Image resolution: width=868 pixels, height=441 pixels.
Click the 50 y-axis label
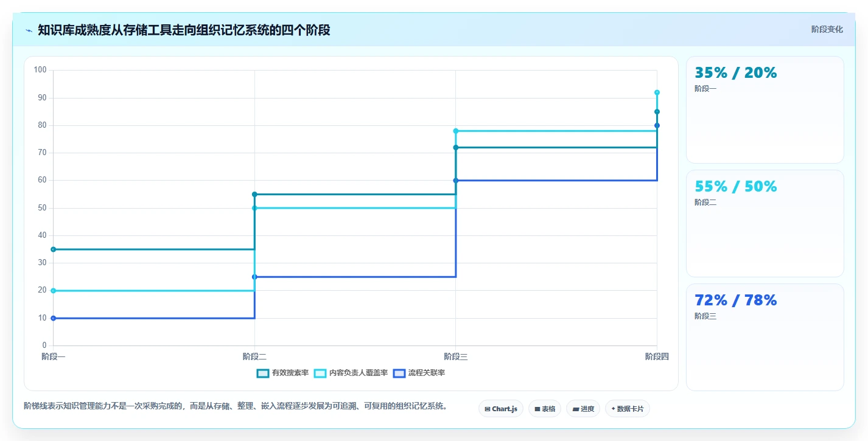pos(43,208)
